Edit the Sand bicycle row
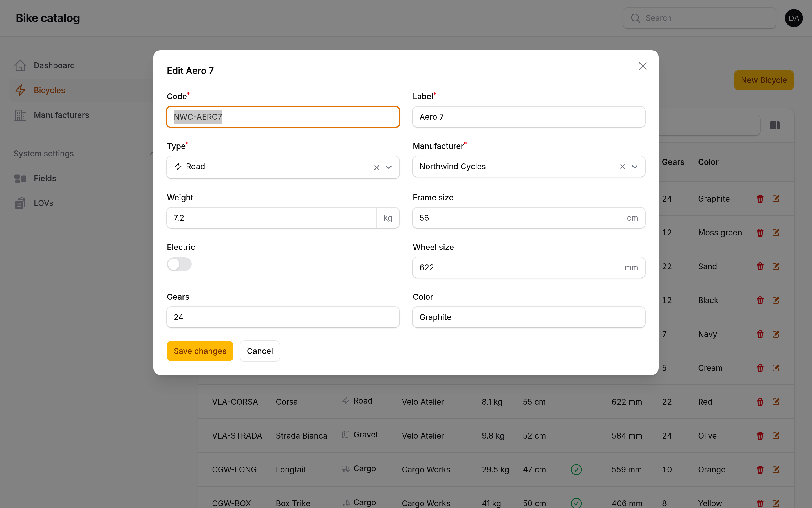 [776, 266]
